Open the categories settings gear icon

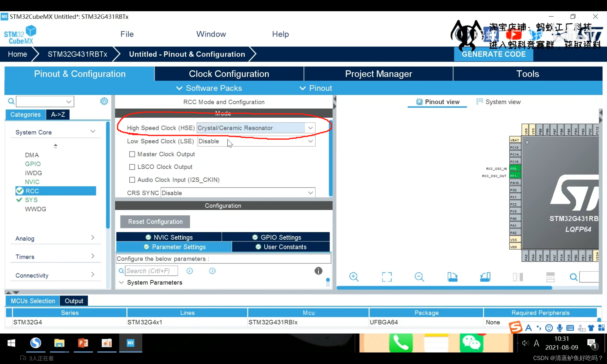pyautogui.click(x=104, y=101)
